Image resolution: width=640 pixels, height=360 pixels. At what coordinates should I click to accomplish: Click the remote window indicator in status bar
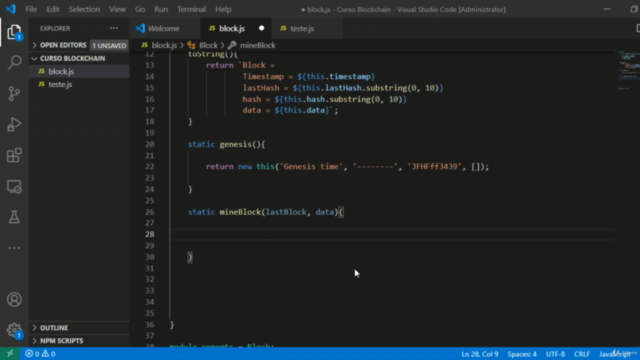10,353
